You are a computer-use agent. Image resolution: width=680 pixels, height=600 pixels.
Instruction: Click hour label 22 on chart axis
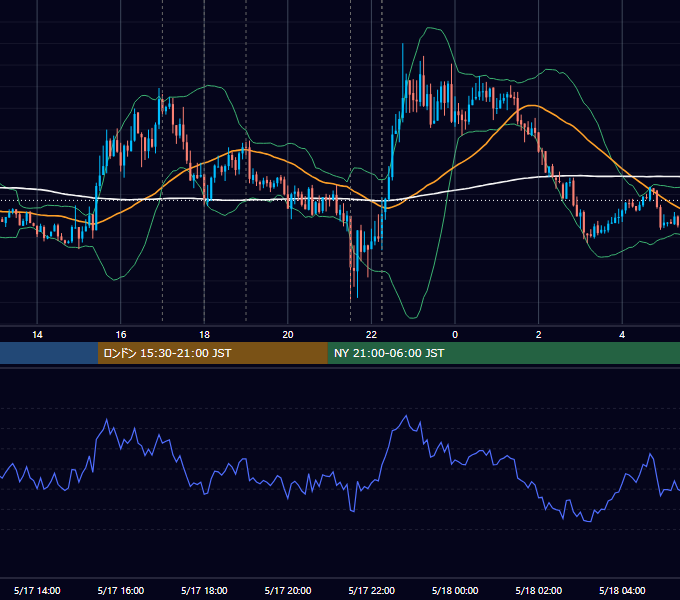(372, 335)
